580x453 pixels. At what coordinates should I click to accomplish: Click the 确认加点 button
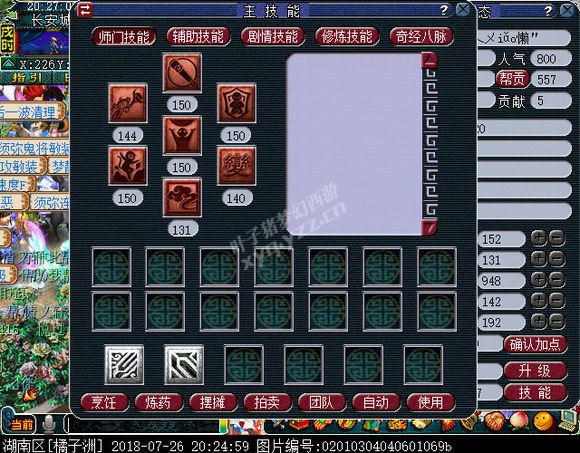click(x=535, y=345)
